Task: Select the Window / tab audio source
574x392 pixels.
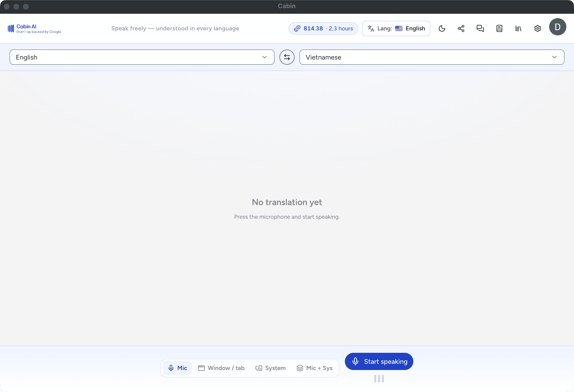Action: (221, 368)
